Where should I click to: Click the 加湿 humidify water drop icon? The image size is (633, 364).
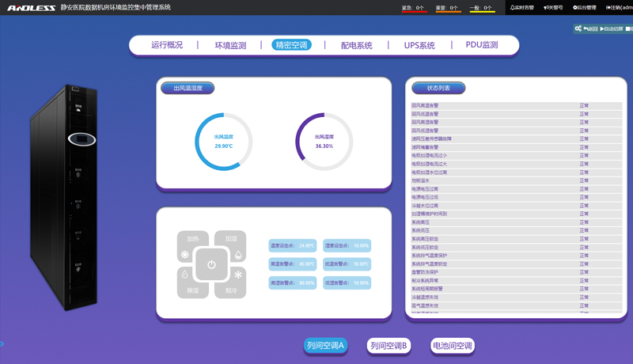click(x=238, y=255)
